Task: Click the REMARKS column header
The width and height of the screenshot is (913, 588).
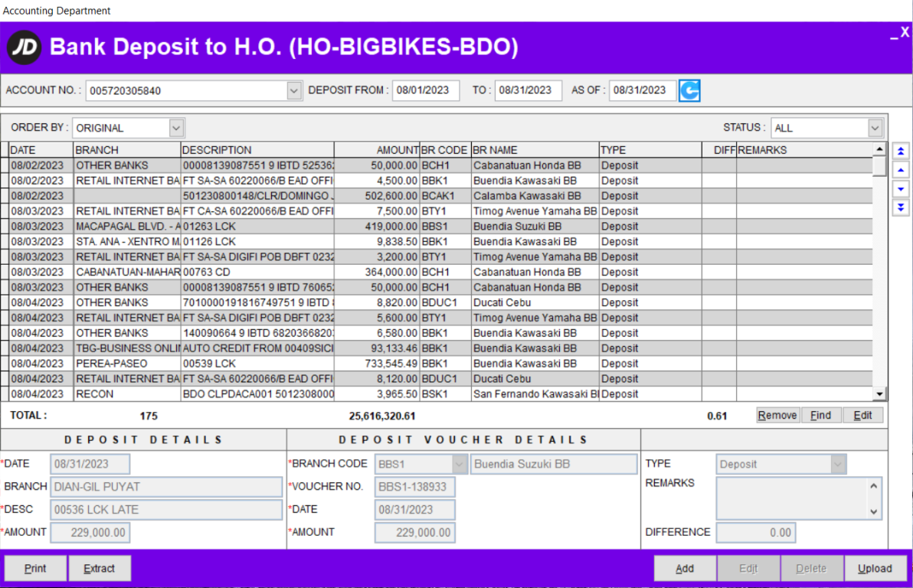Action: coord(805,150)
